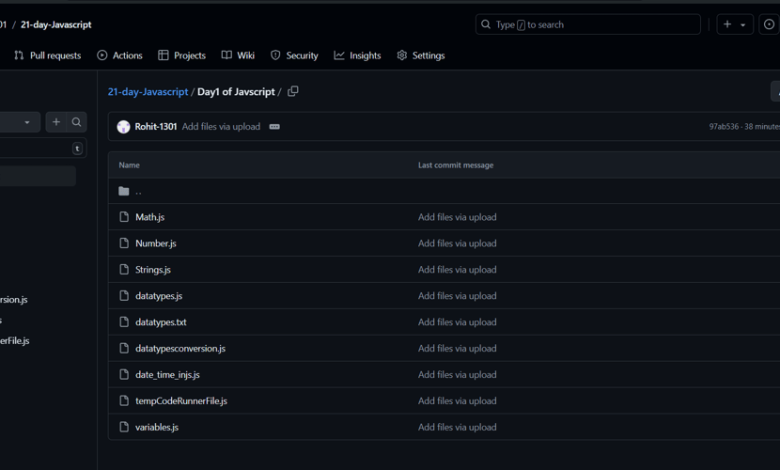780x470 pixels.
Task: Expand the create-new dropdown arrow in header
Action: point(743,25)
